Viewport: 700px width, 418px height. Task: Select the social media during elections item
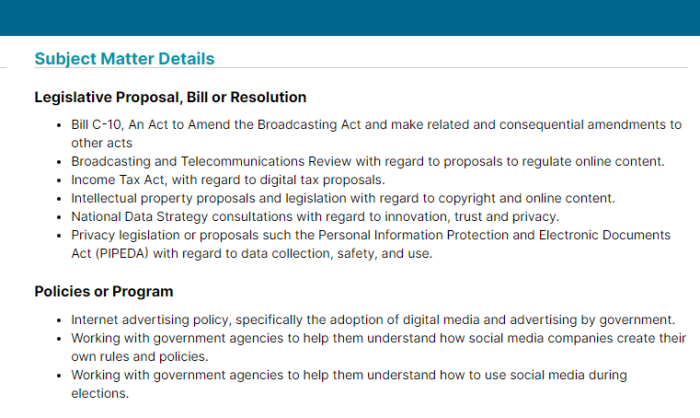point(349,384)
